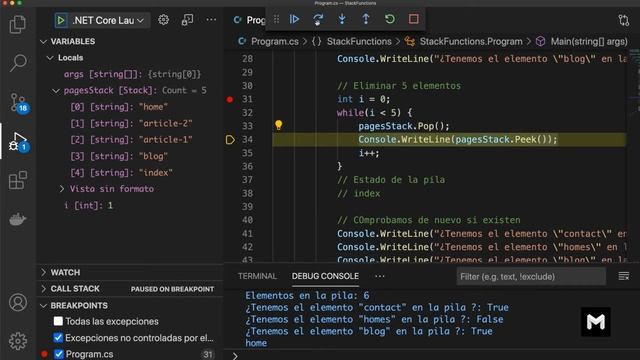Collapse the pagesStack variable
Image resolution: width=640 pixels, height=360 pixels.
coord(56,91)
